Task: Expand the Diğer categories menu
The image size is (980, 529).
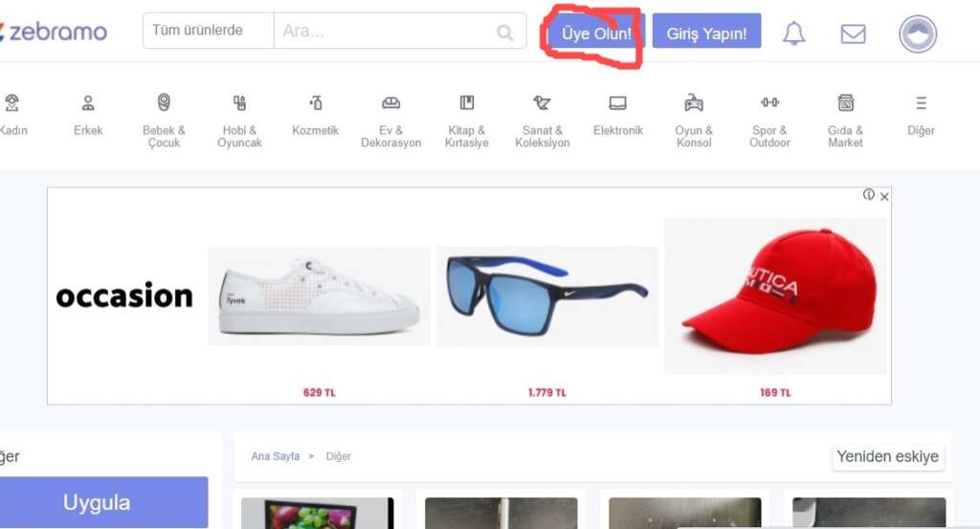Action: [x=921, y=115]
